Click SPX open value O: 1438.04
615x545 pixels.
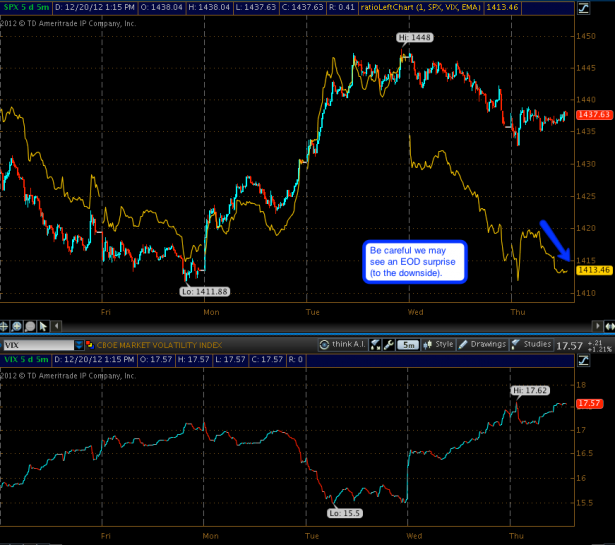162,7
